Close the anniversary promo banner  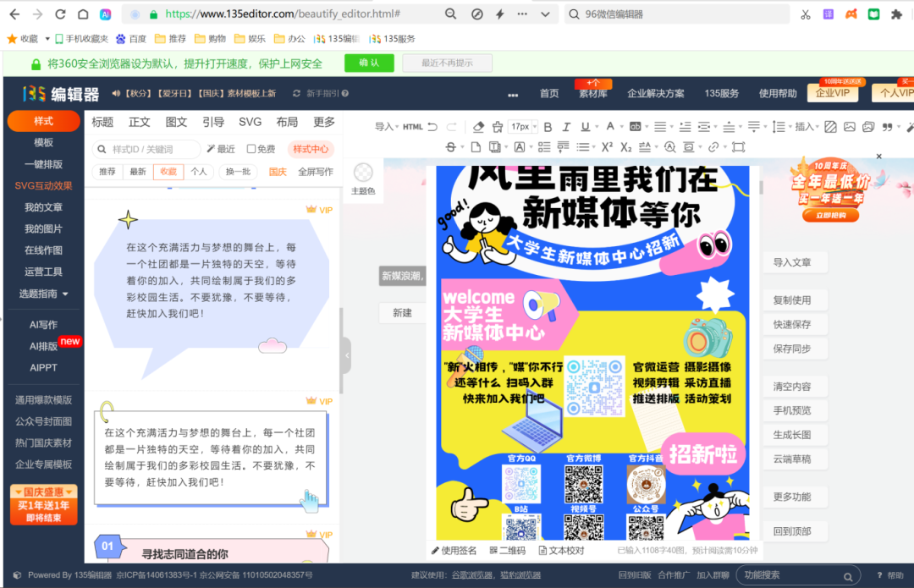tap(879, 157)
